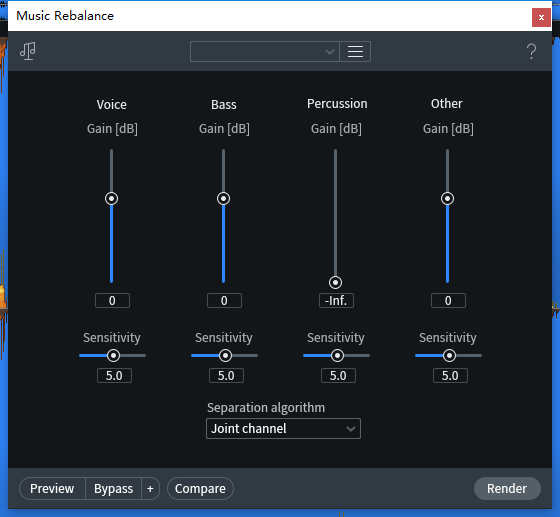Click the Music Rebalance module icon

(28, 51)
